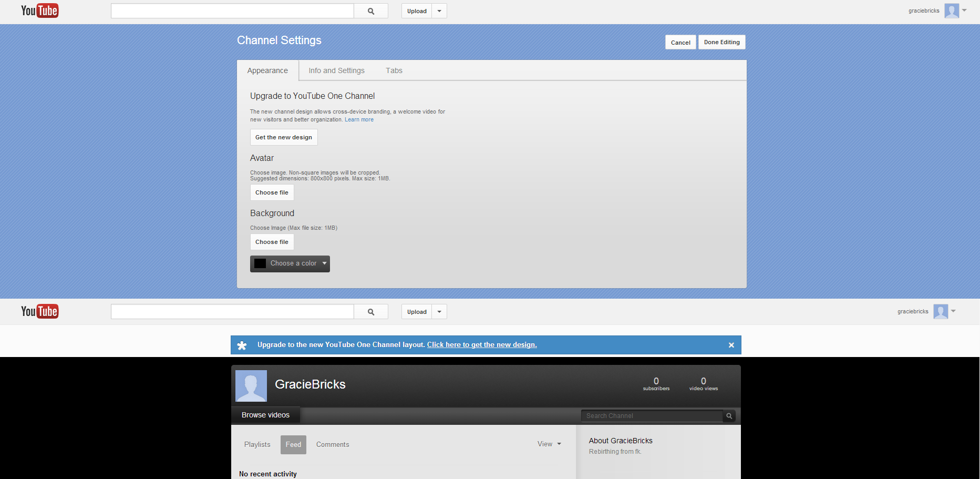Expand the account menu arrow in the lower header
The width and height of the screenshot is (980, 479).
pos(953,311)
